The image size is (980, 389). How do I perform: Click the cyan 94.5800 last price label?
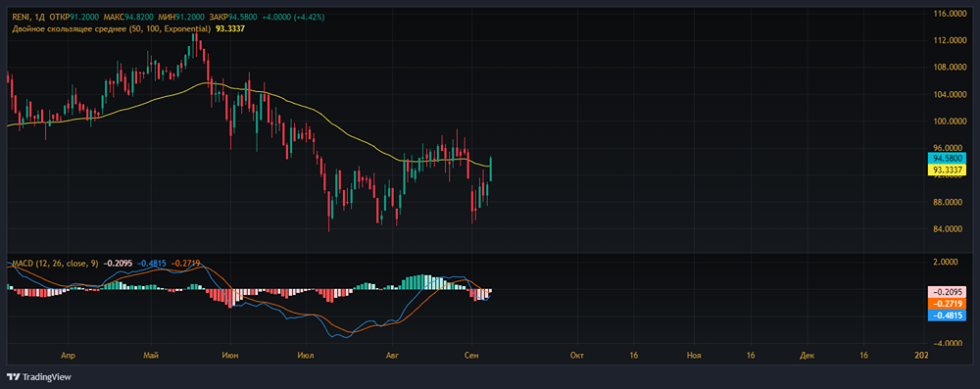point(947,159)
